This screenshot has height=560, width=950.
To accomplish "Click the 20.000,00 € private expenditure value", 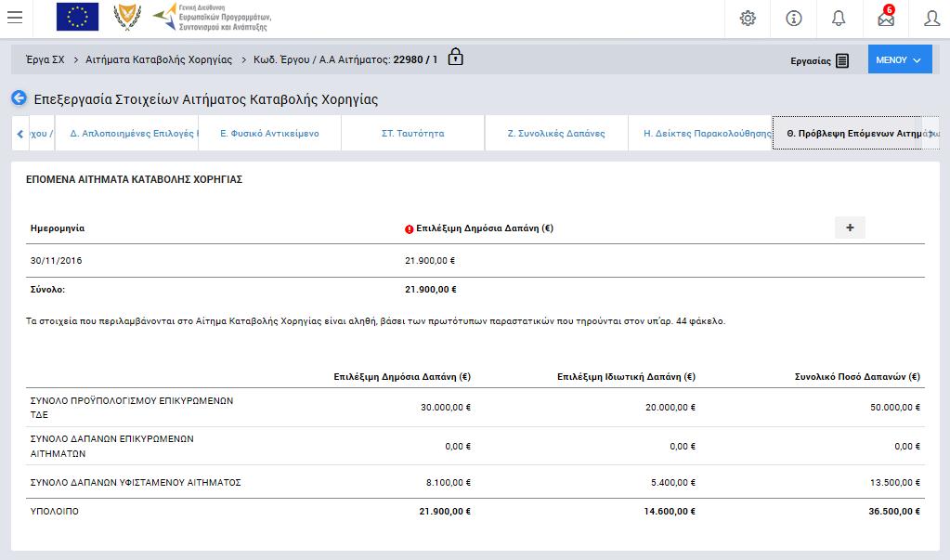I will (x=670, y=408).
